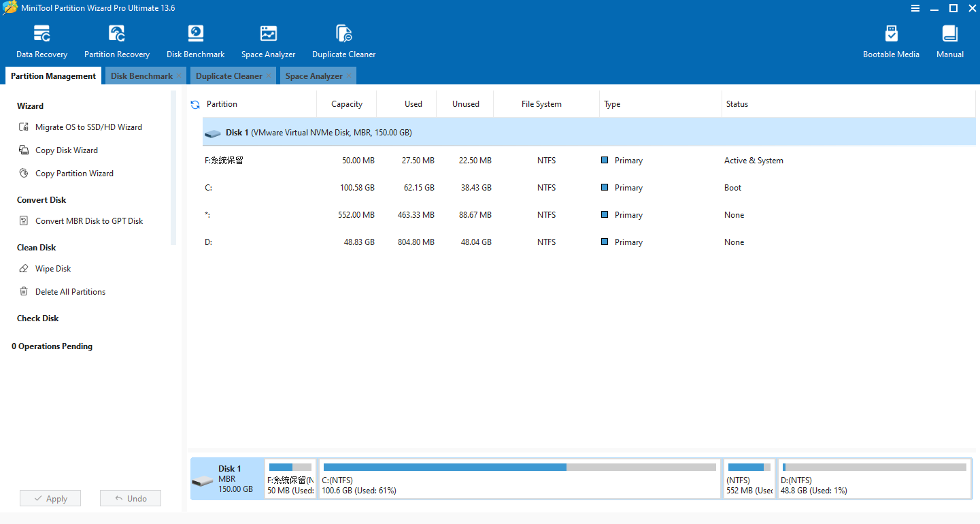Refresh the partition list
This screenshot has height=524, width=980.
[195, 105]
